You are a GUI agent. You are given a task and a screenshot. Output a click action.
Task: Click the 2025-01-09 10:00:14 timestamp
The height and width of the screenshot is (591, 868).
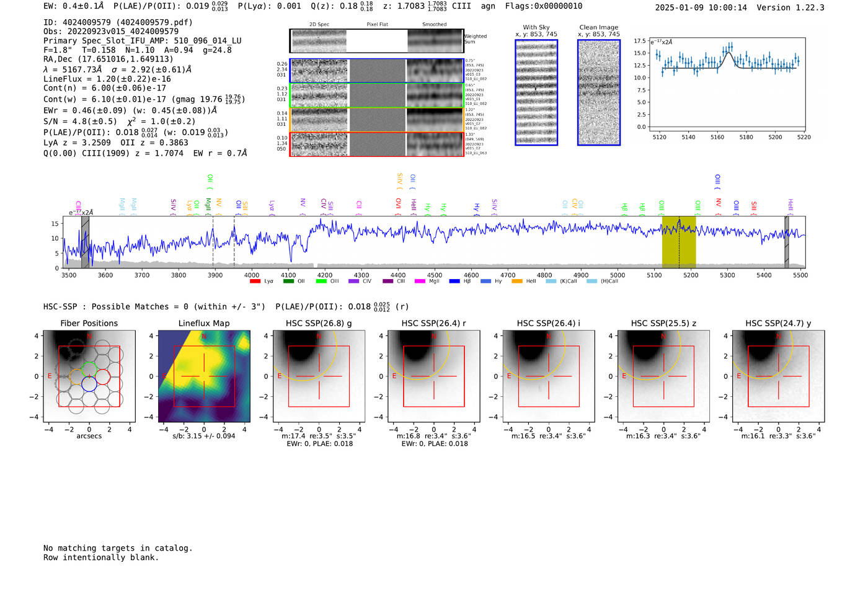[701, 7]
